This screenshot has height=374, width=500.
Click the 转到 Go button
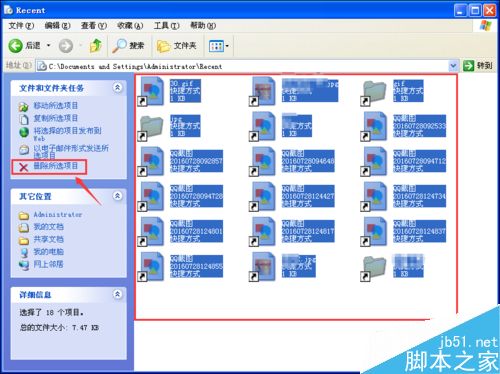click(478, 66)
